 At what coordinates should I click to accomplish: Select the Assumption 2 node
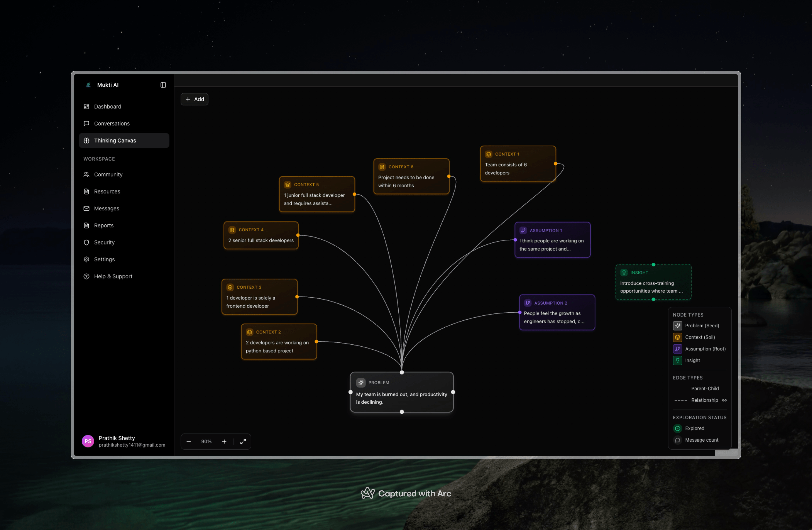557,312
